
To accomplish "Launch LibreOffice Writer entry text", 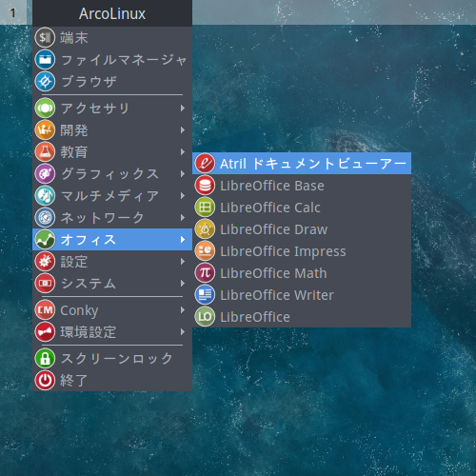I will 277,295.
